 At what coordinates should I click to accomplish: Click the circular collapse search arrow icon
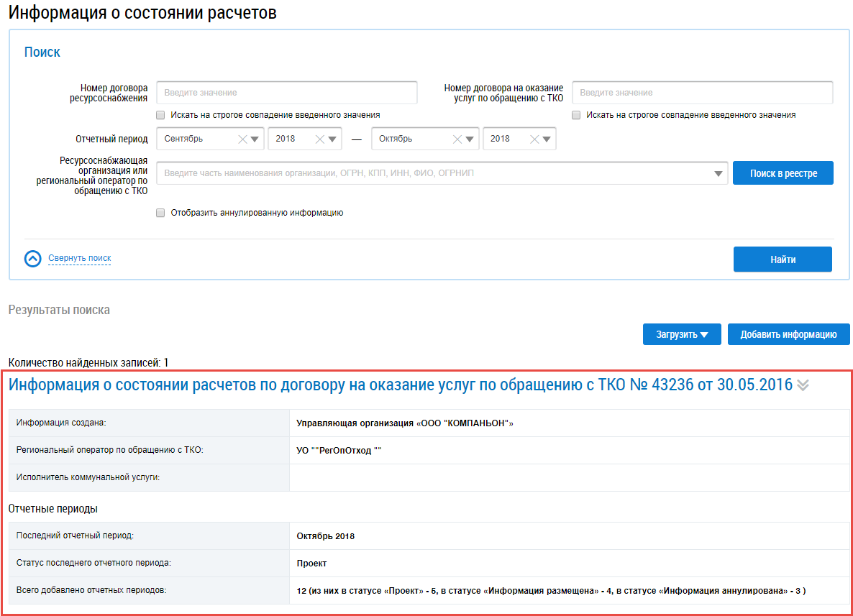pyautogui.click(x=33, y=259)
